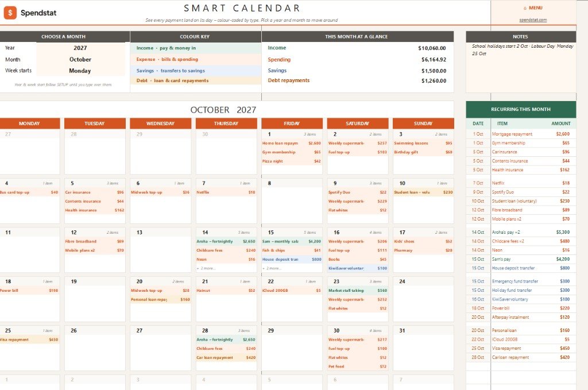Select the Savings total $1,500.00
Viewport: 588px width, 390px height.
(x=434, y=71)
